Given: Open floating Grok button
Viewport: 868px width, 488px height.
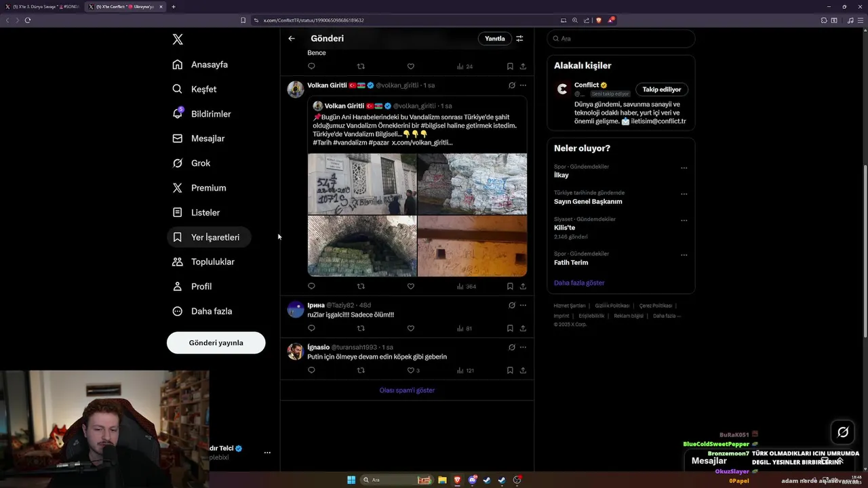Looking at the screenshot, I should (x=843, y=432).
